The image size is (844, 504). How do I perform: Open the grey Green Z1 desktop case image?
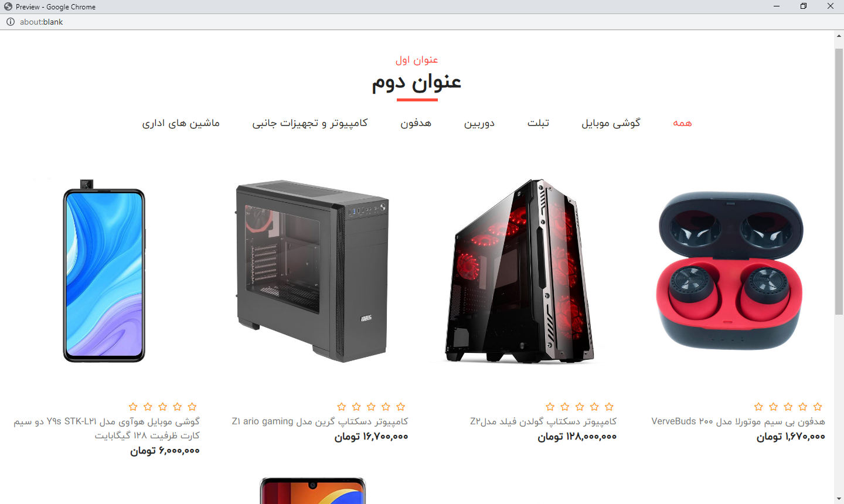pyautogui.click(x=313, y=270)
